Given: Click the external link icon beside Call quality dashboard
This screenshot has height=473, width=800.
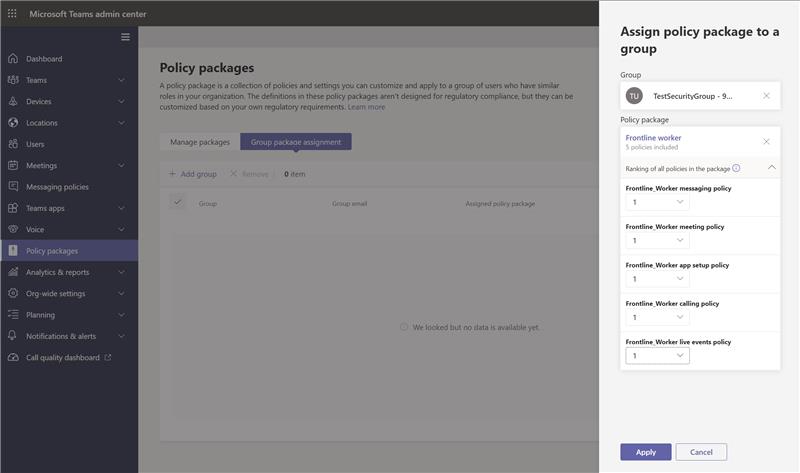Looking at the screenshot, I should (x=108, y=357).
